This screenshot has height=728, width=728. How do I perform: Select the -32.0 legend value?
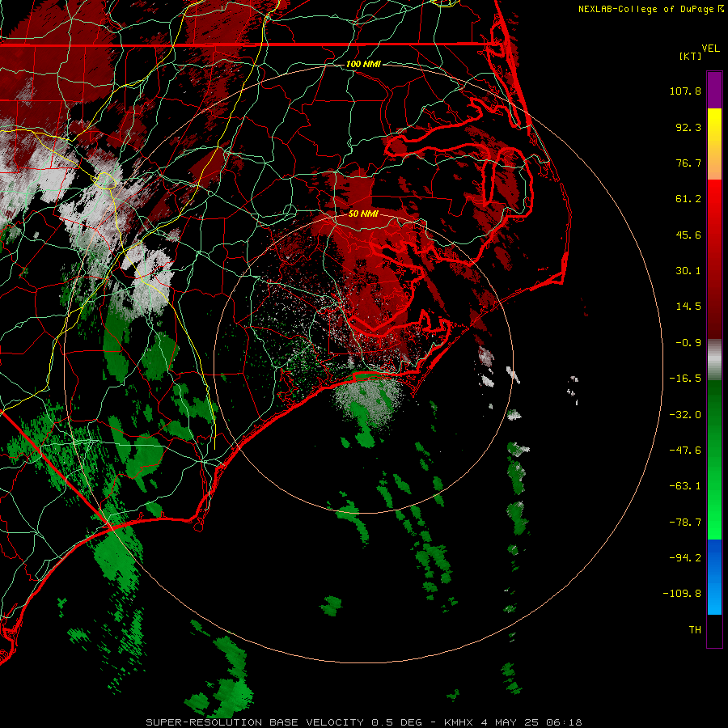[x=685, y=415]
